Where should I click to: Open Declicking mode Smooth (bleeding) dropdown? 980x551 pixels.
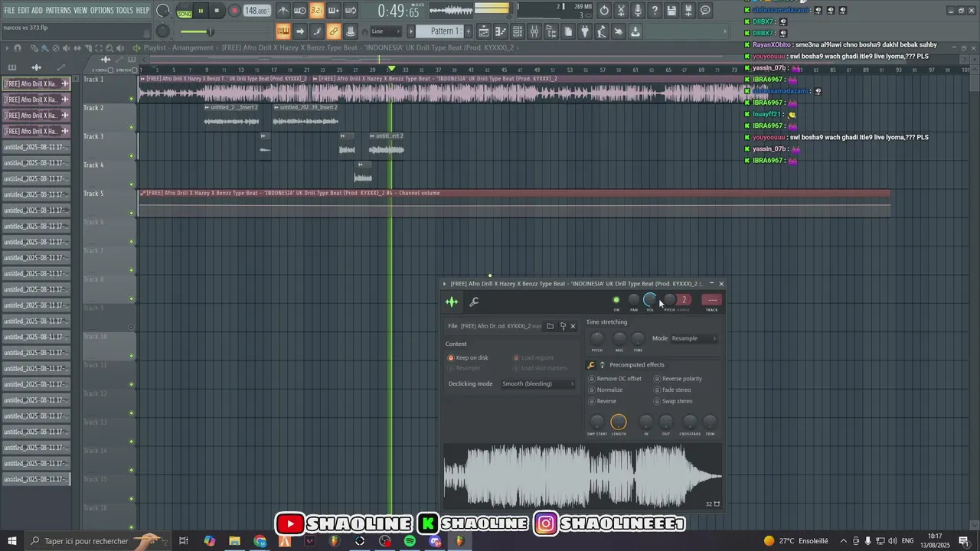pyautogui.click(x=537, y=384)
